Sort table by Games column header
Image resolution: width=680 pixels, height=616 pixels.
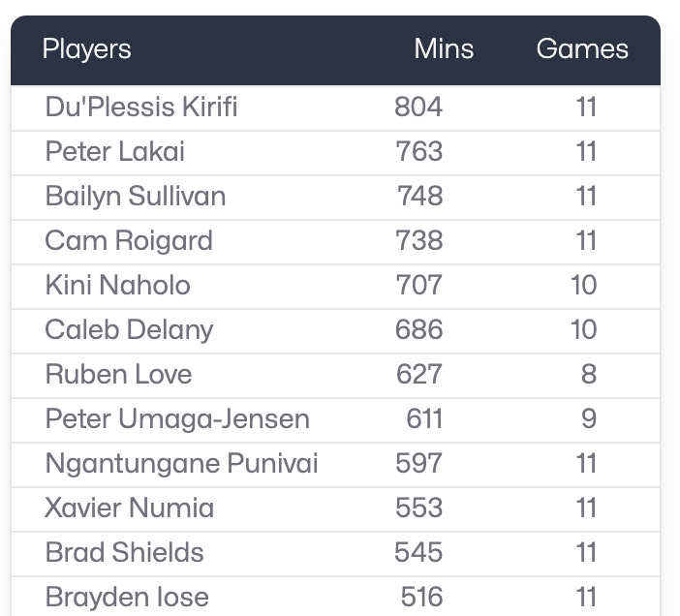point(582,49)
